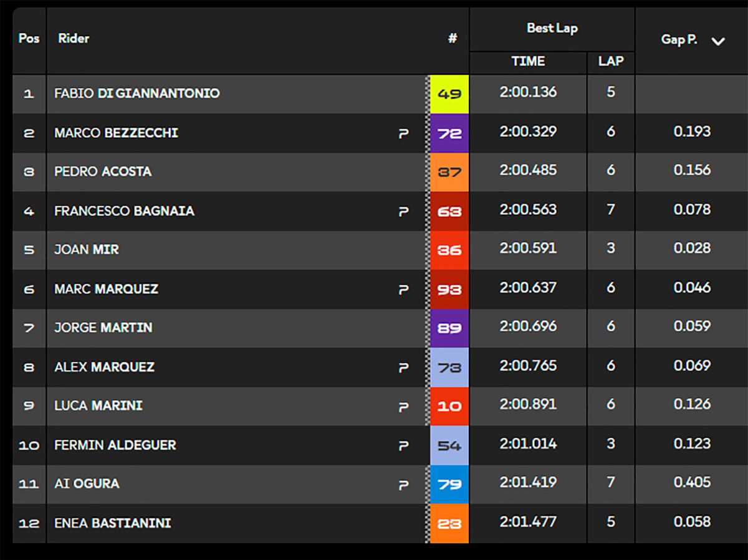Click the P icon beside Marco Bezzecchi
This screenshot has width=748, height=560.
point(403,133)
